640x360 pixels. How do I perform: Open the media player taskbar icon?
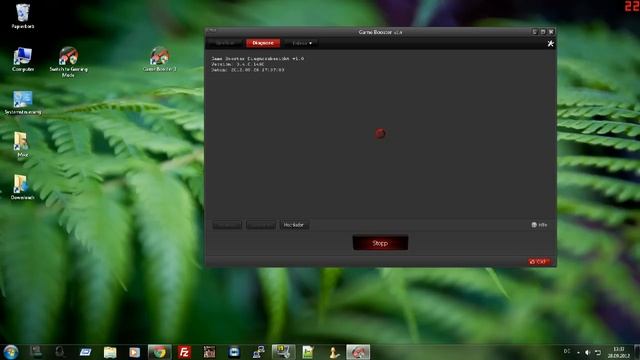134,352
